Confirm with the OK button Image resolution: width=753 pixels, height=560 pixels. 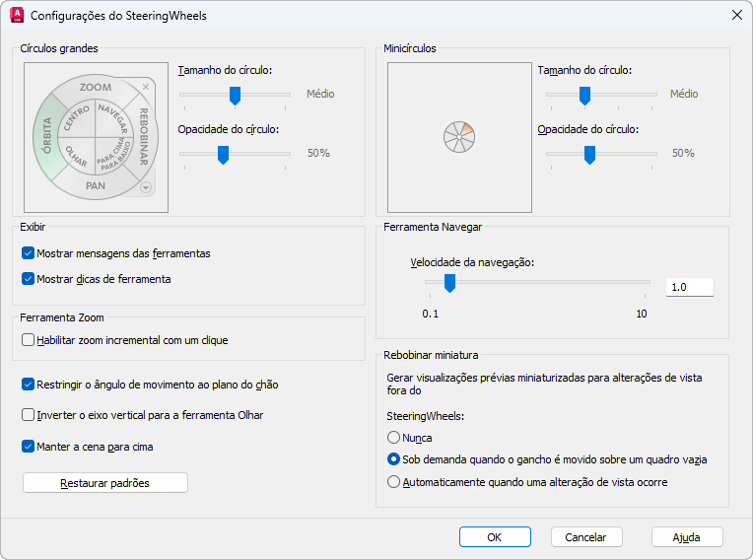495,537
